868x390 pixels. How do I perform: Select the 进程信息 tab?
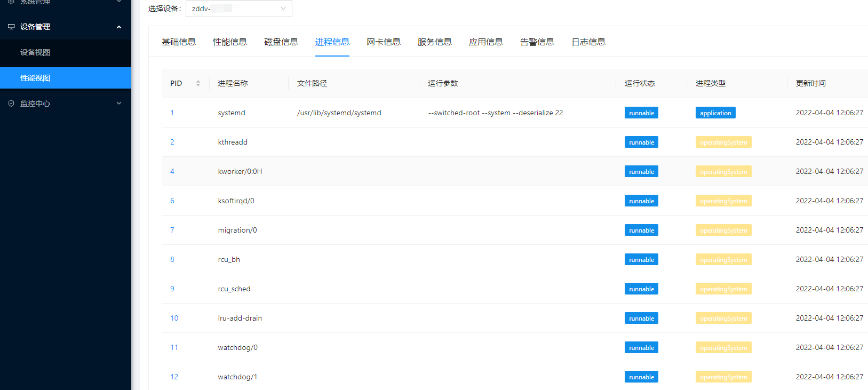coord(332,42)
